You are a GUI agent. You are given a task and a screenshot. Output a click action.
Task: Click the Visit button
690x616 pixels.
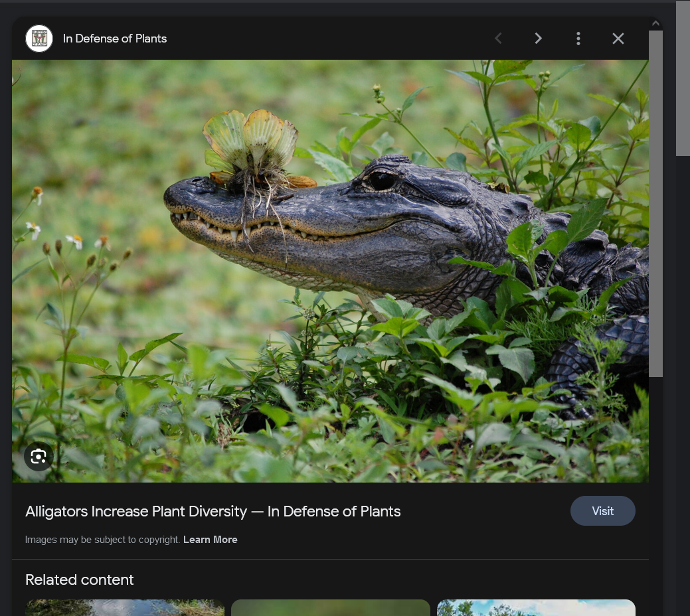[x=602, y=511]
